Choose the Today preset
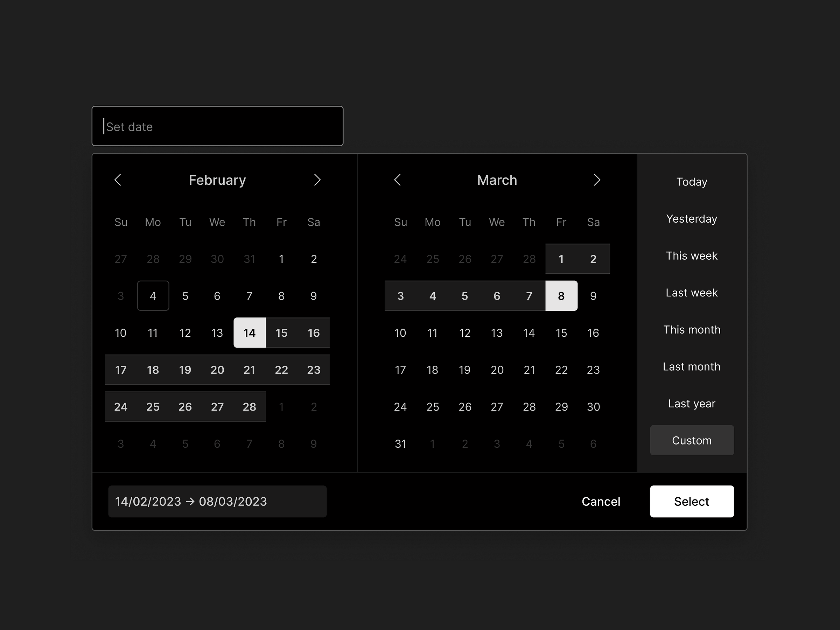Viewport: 840px width, 630px height. pos(692,182)
